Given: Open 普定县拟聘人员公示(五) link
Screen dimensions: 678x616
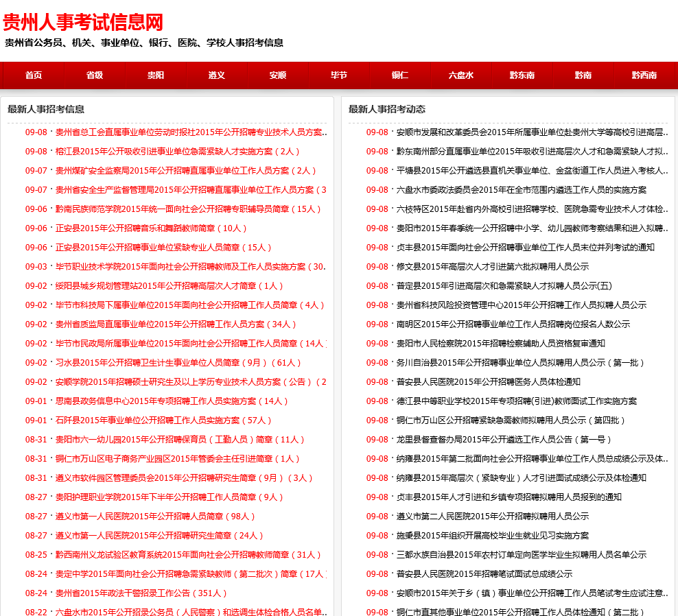Looking at the screenshot, I should [x=504, y=286].
